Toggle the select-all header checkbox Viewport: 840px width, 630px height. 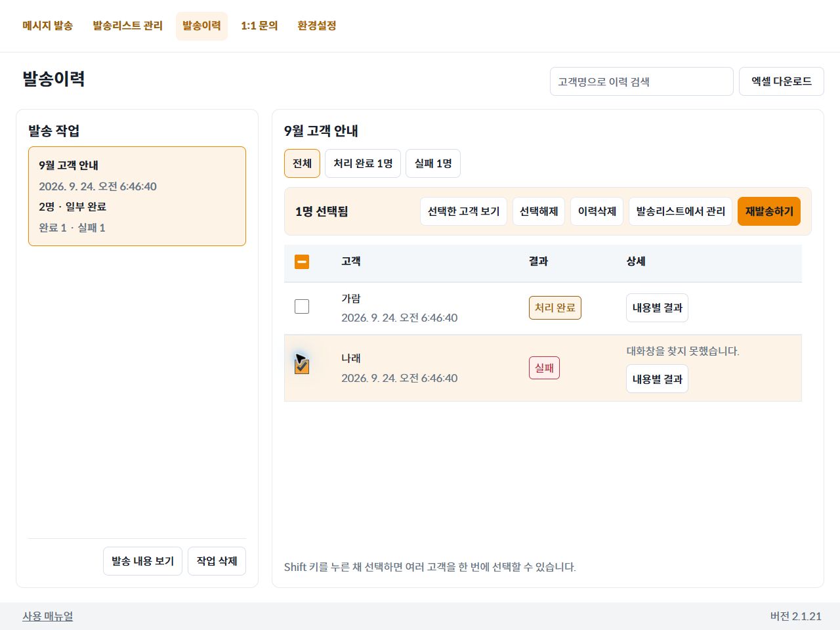coord(302,262)
